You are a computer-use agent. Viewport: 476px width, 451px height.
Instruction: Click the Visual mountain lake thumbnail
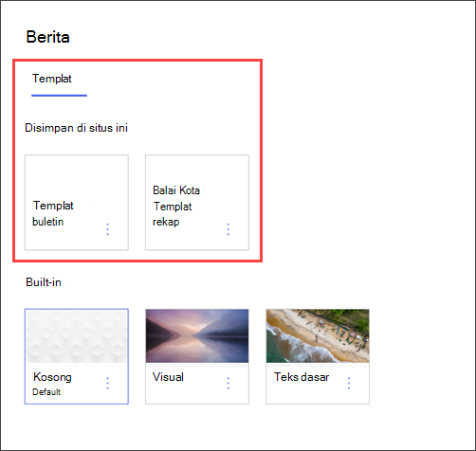(197, 336)
